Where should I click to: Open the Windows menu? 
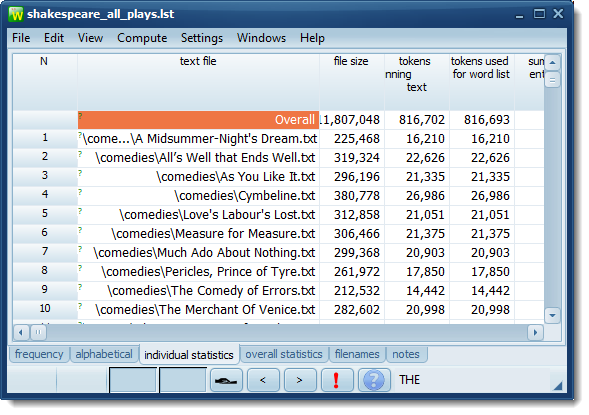click(261, 38)
